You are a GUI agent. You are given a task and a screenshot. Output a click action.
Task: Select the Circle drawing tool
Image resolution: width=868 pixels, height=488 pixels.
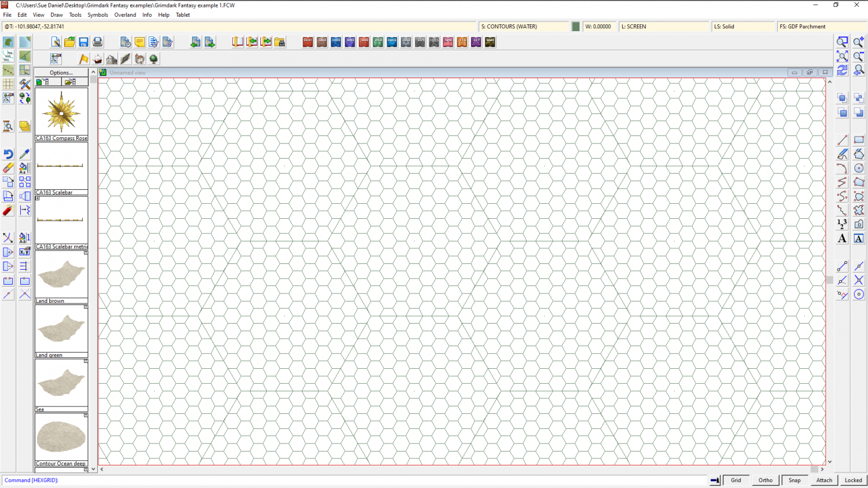point(859,168)
